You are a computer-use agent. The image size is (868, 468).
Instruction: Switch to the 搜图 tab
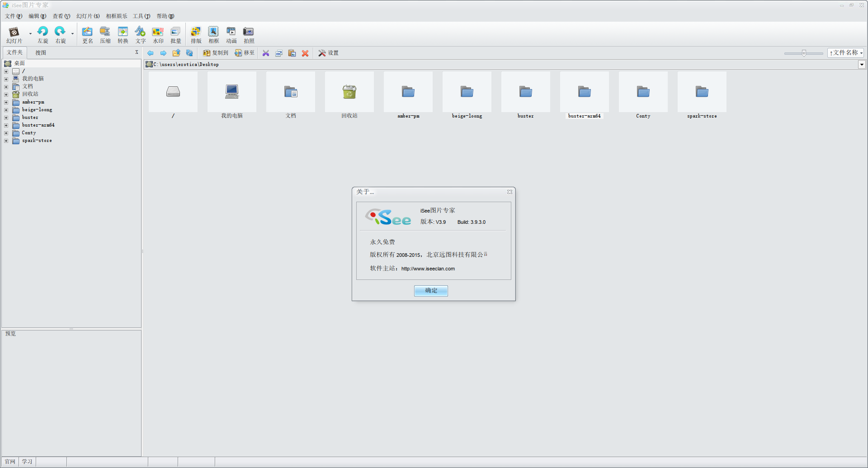pyautogui.click(x=41, y=53)
